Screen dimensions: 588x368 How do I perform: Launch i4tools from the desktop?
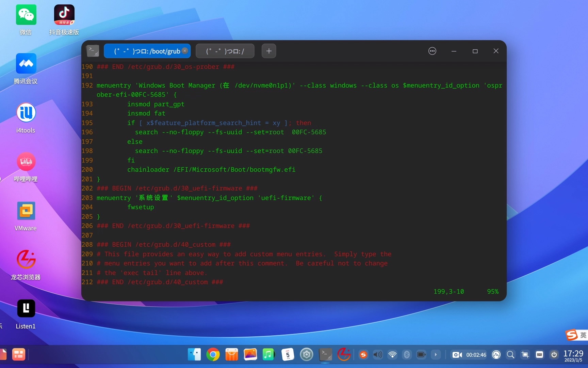(26, 113)
